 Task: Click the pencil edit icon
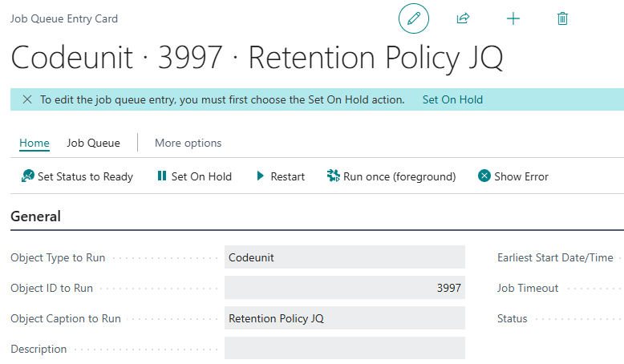[x=414, y=18]
